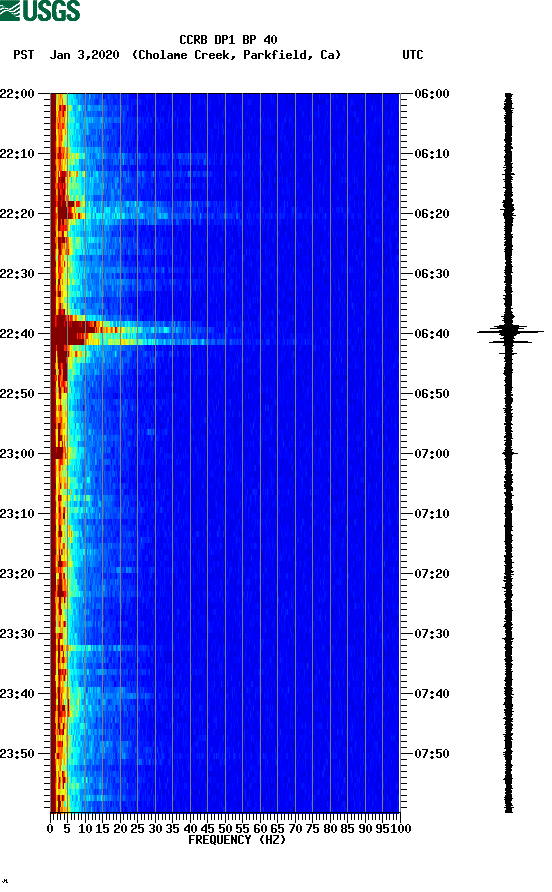Click the 07:00 UTC time label
This screenshot has width=552, height=892.
coord(432,453)
